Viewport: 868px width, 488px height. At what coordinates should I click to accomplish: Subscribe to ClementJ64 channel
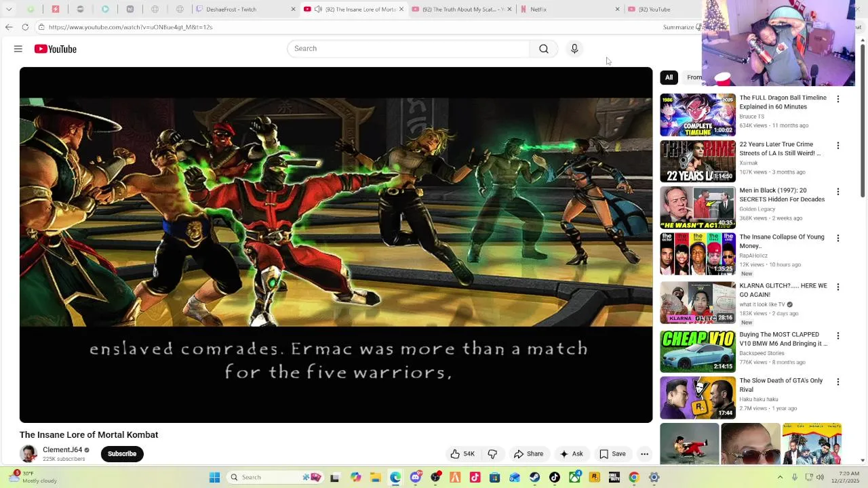pyautogui.click(x=122, y=454)
